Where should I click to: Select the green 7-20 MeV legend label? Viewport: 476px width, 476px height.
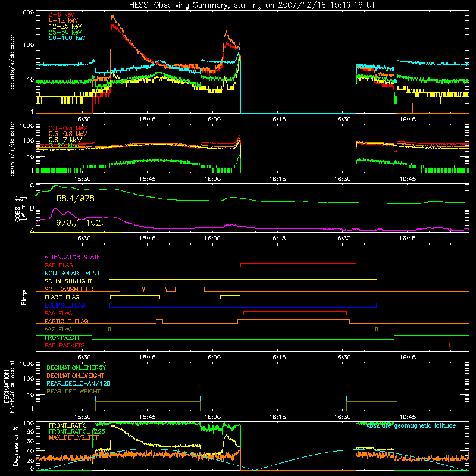(x=64, y=146)
